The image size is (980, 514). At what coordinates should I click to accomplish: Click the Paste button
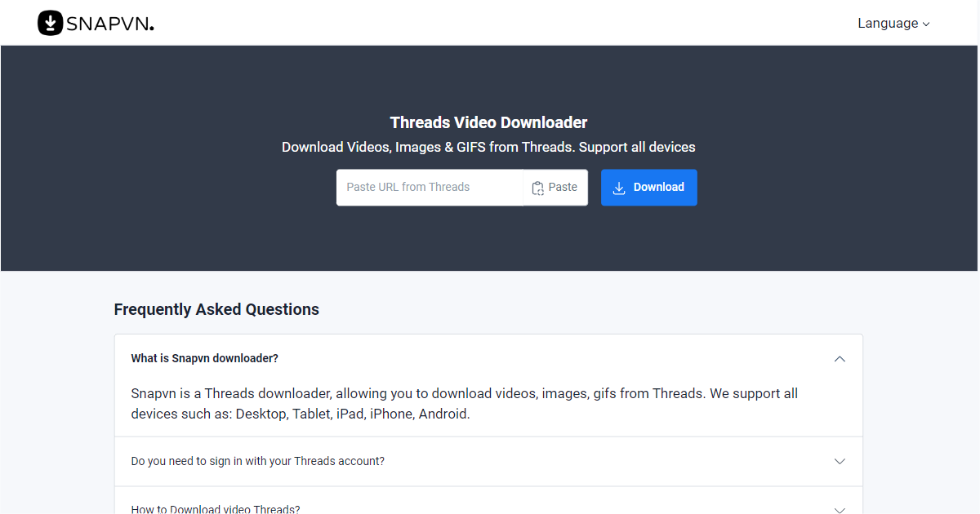coord(555,187)
